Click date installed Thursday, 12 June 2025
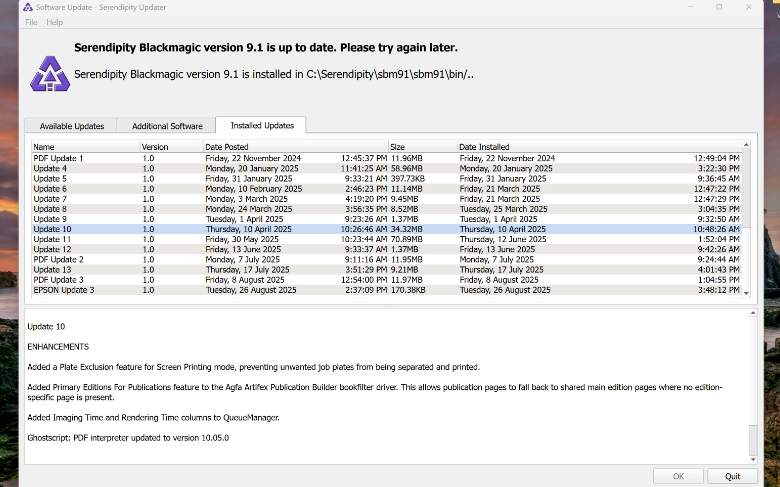This screenshot has width=780, height=487. coord(503,239)
